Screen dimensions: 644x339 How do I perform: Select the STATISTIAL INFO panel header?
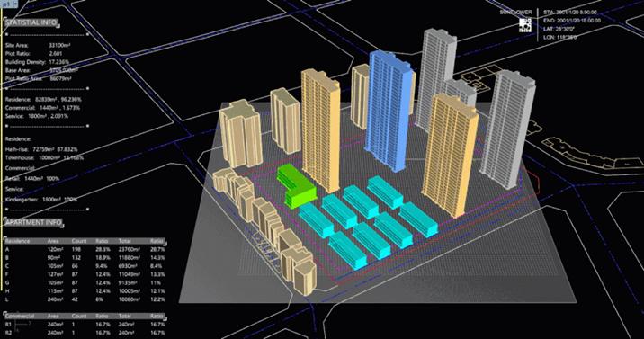tap(31, 22)
